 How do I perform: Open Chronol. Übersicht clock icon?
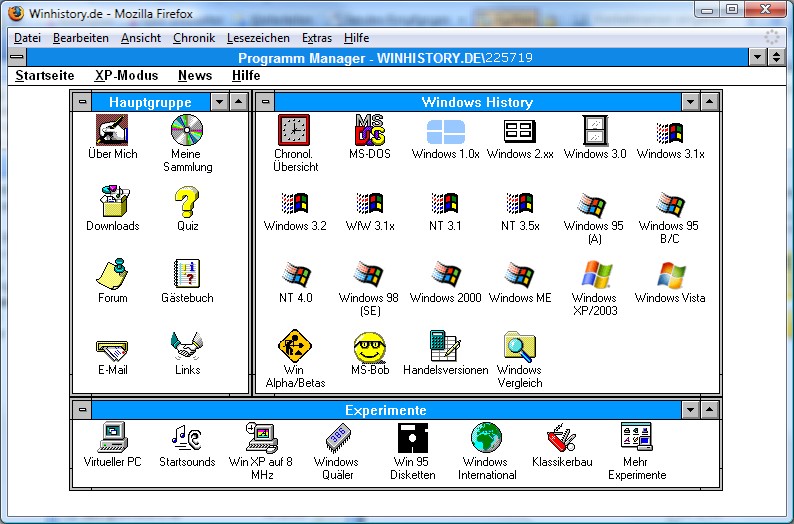(x=294, y=130)
